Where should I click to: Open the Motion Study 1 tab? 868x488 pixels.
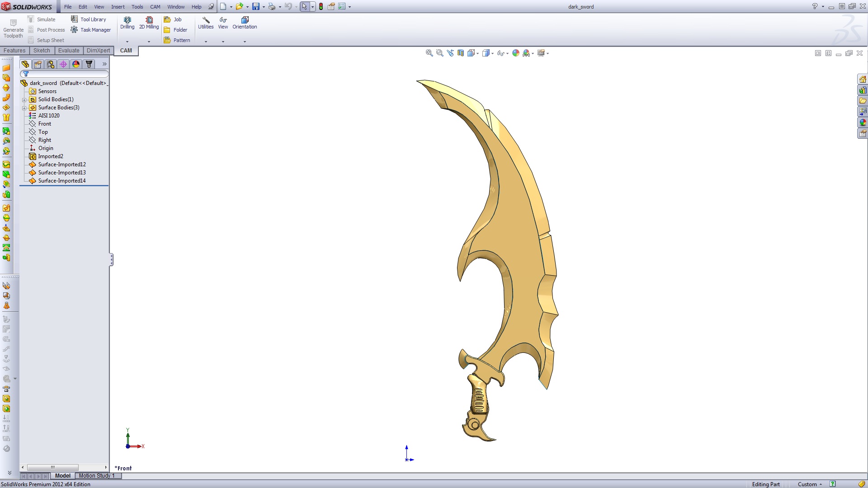[x=97, y=476]
